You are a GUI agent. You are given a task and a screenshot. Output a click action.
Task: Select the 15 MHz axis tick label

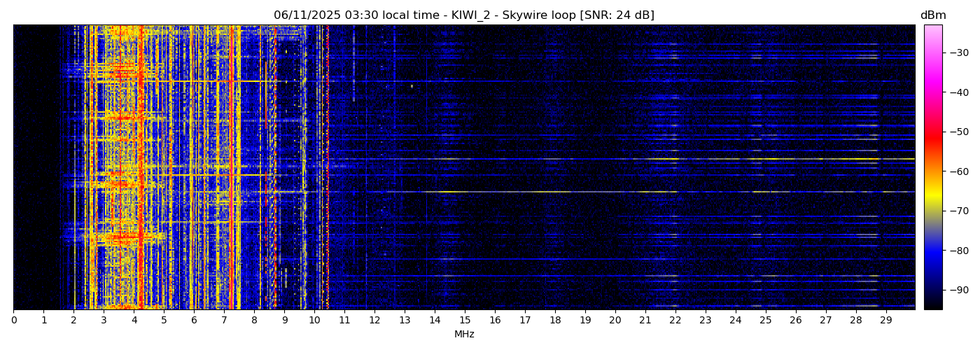[x=465, y=321]
